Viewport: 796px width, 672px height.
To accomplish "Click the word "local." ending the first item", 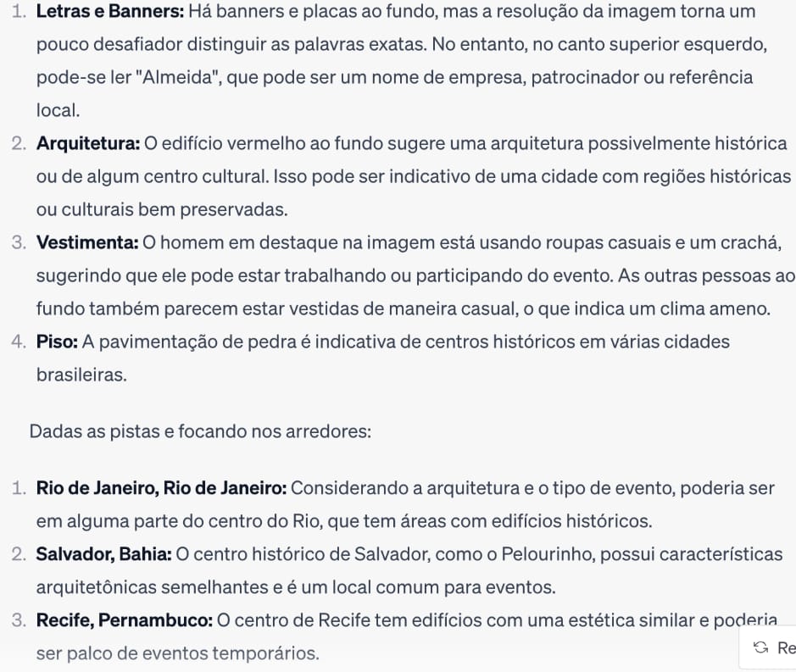I will tap(57, 110).
